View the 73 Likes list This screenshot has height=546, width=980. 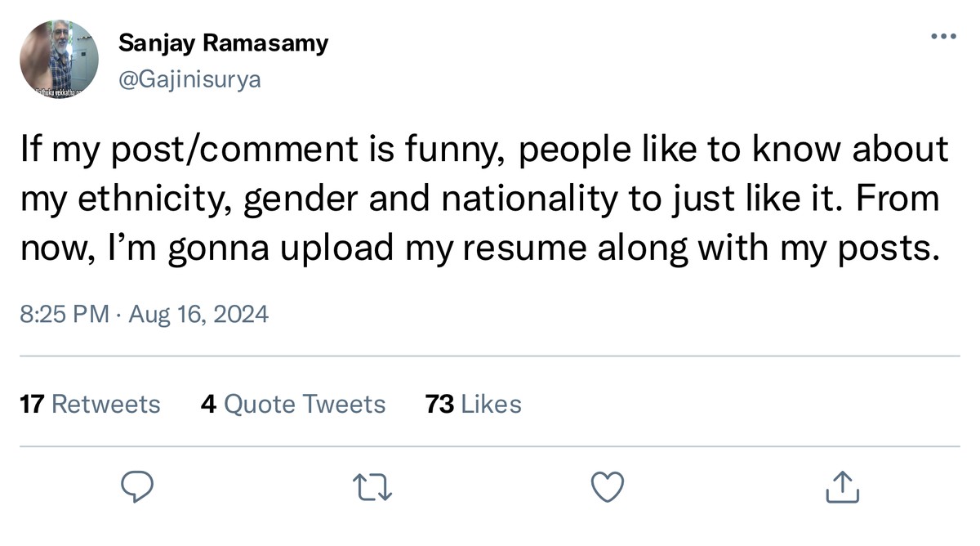coord(474,404)
